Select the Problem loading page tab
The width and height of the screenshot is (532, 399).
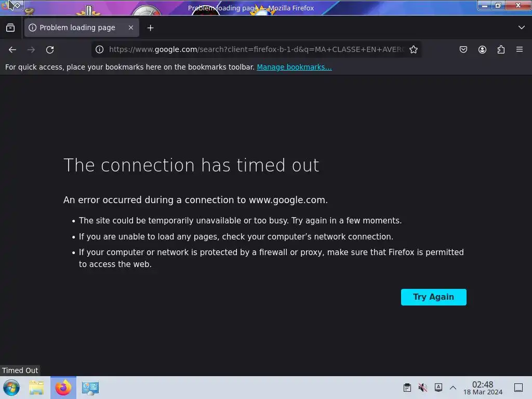coord(82,28)
